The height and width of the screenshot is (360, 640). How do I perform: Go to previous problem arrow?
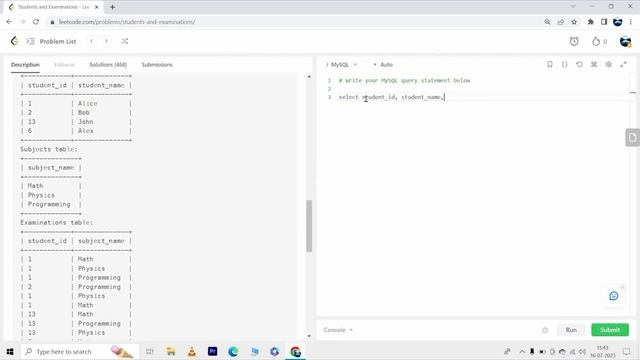(92, 41)
